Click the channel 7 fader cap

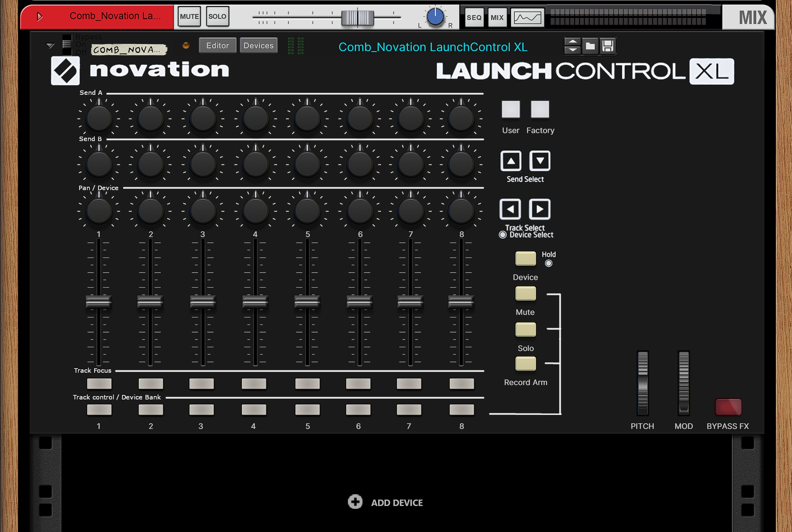point(410,302)
